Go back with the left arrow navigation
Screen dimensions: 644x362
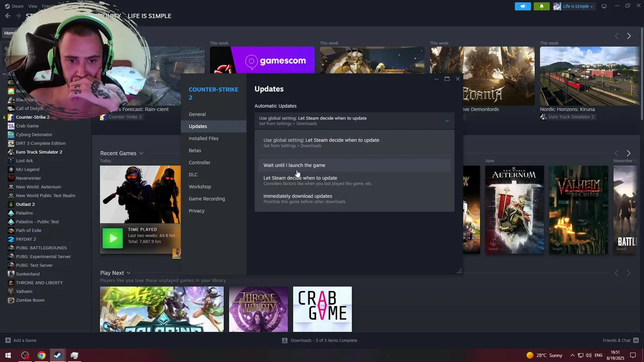click(x=8, y=16)
